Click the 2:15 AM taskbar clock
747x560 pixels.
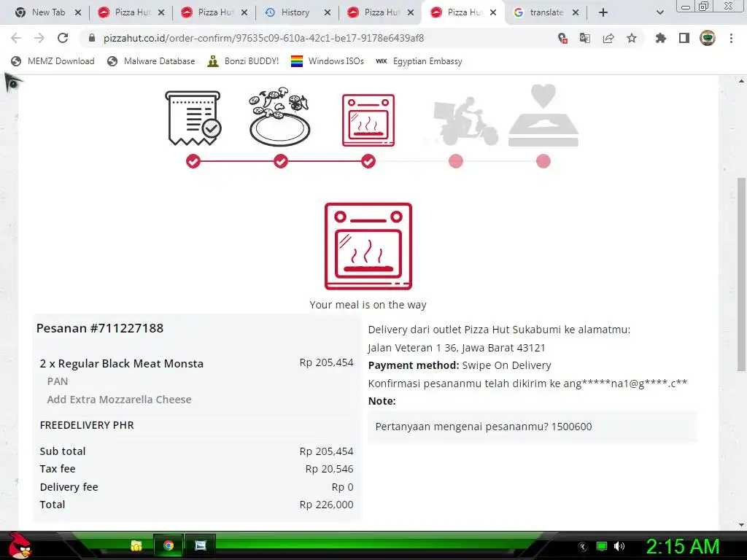click(x=683, y=547)
